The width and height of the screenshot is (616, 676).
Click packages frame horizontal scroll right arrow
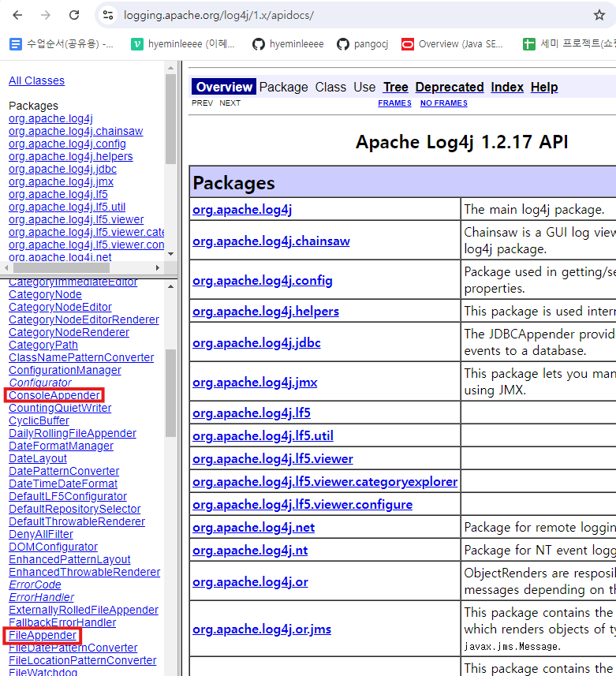pos(158,267)
